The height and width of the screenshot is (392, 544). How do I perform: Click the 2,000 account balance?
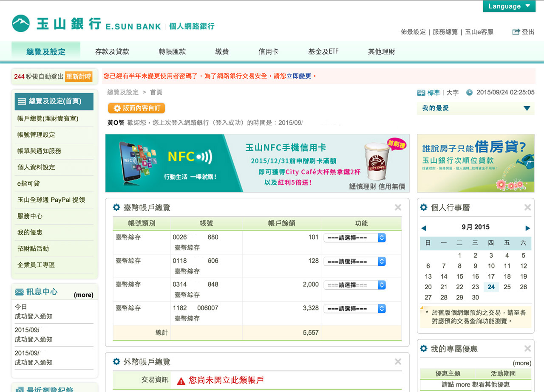311,285
